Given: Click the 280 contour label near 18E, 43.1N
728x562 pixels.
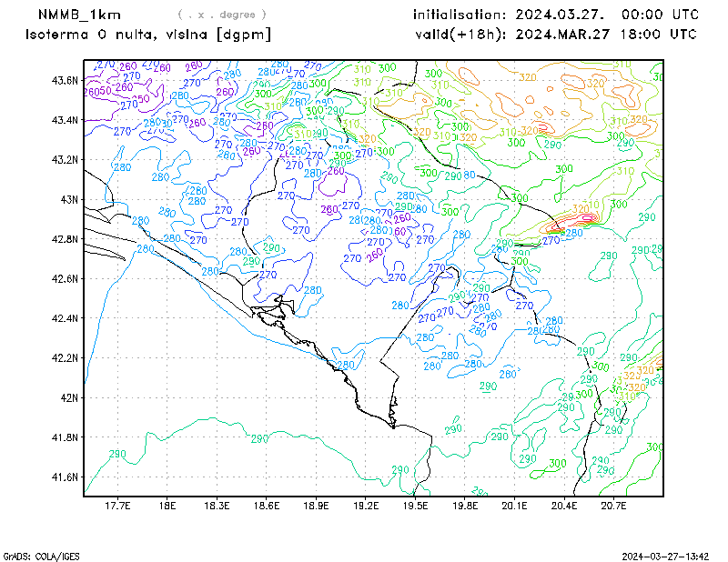Looking at the screenshot, I should [x=160, y=176].
